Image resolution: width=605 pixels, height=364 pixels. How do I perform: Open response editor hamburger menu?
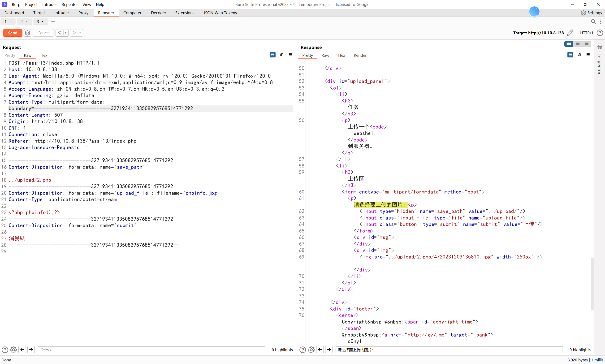coord(588,55)
